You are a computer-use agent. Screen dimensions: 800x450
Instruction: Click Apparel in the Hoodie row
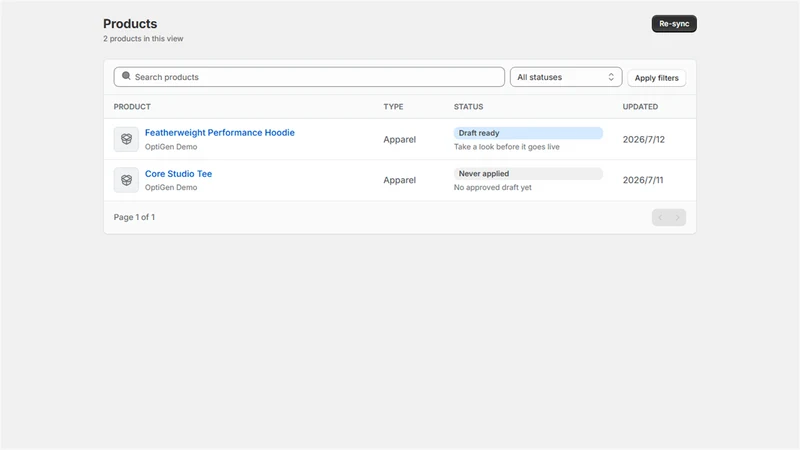tap(399, 139)
